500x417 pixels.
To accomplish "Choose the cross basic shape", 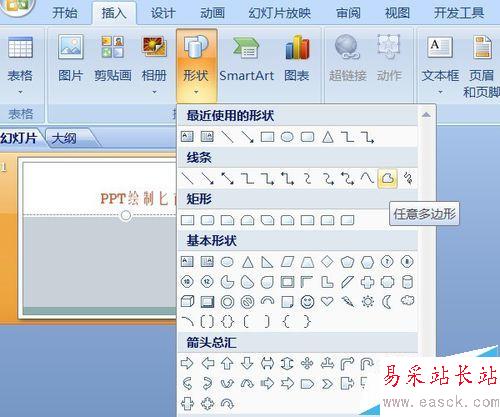I will [x=367, y=282].
